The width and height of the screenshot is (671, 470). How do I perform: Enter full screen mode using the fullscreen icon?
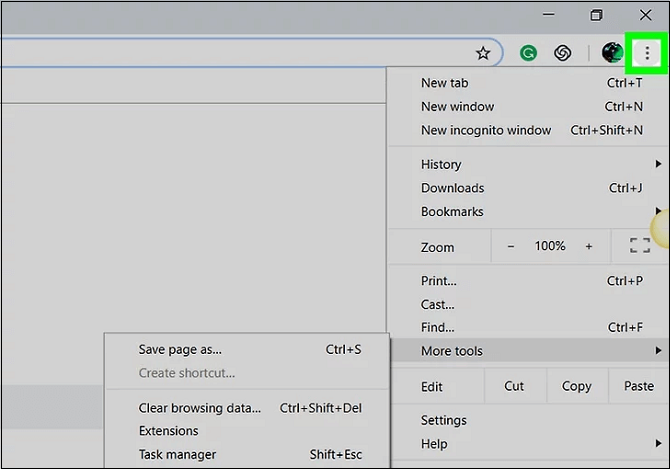click(x=639, y=246)
